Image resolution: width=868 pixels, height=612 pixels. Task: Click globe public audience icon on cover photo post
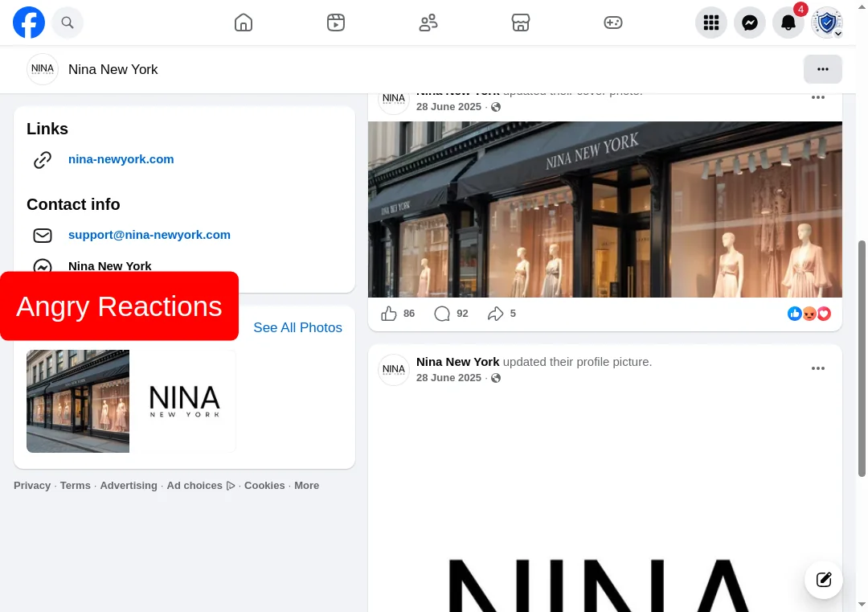click(496, 107)
